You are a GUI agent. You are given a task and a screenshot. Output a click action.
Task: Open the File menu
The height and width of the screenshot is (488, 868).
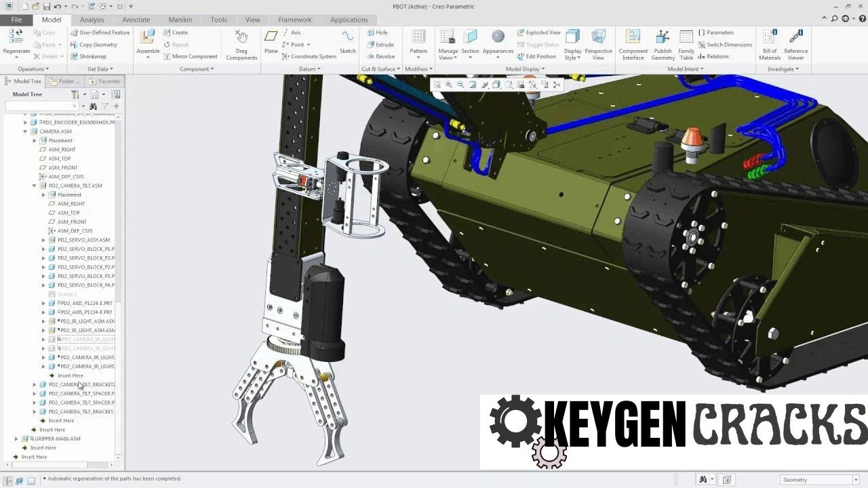click(x=16, y=20)
